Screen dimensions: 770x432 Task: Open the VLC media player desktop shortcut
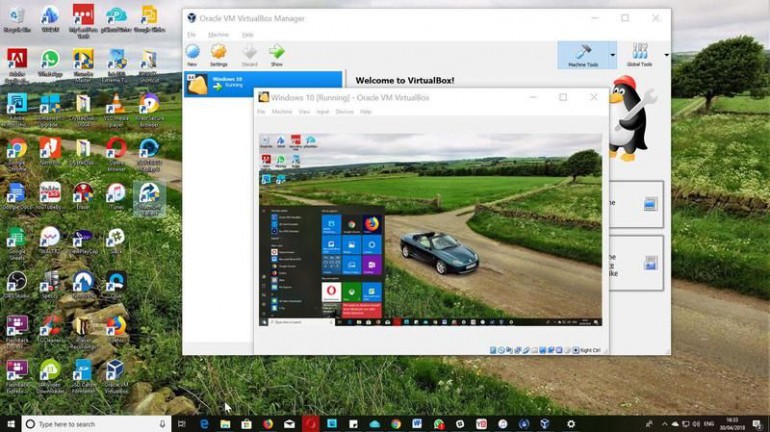click(116, 109)
